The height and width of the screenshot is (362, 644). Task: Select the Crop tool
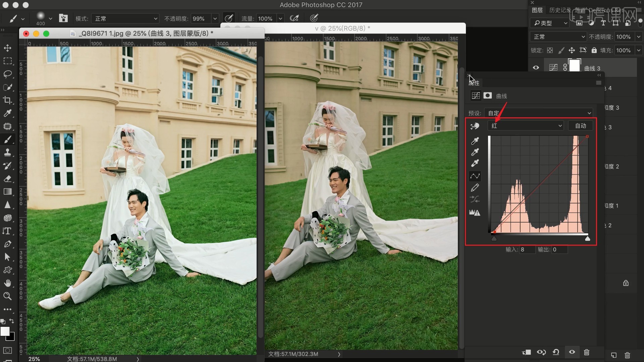[7, 100]
